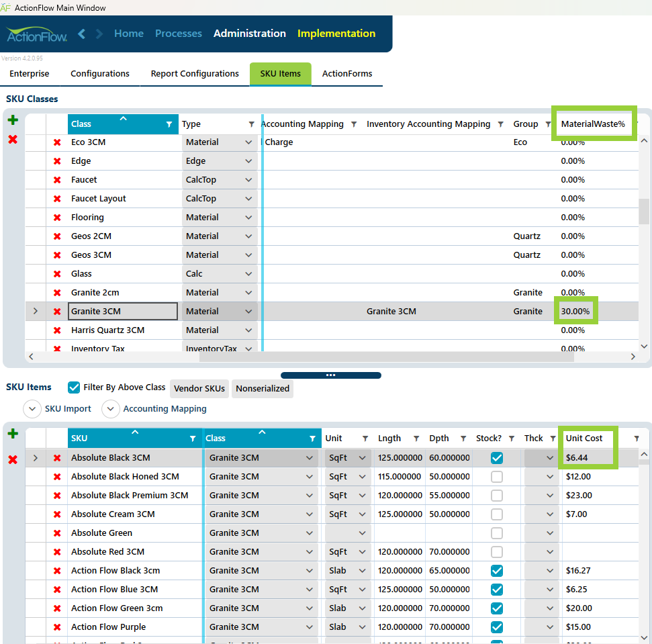Click the Vendor SKUs button
Image resolution: width=652 pixels, height=644 pixels.
point(199,389)
